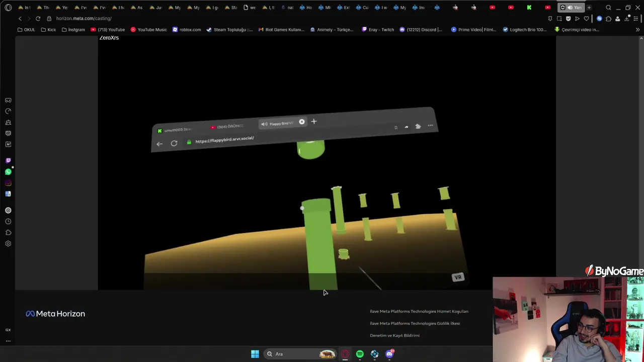Open the Windows Start menu
This screenshot has height=362, width=644.
(255, 354)
